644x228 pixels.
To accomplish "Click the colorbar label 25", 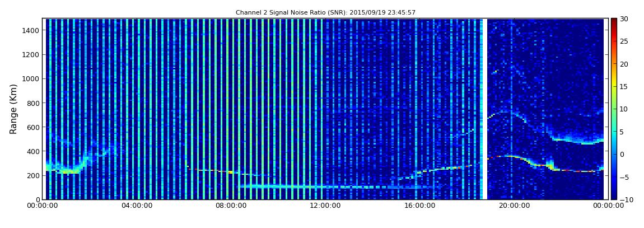I will click(625, 41).
